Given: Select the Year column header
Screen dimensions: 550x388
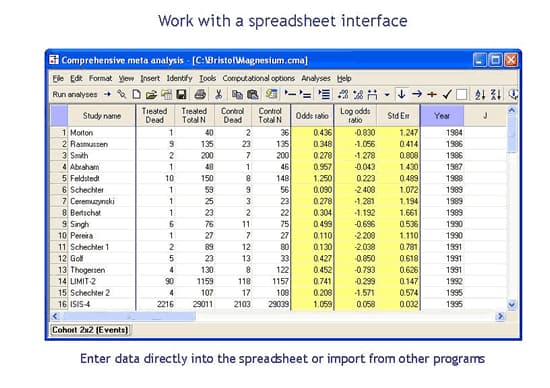Looking at the screenshot, I should (x=442, y=116).
